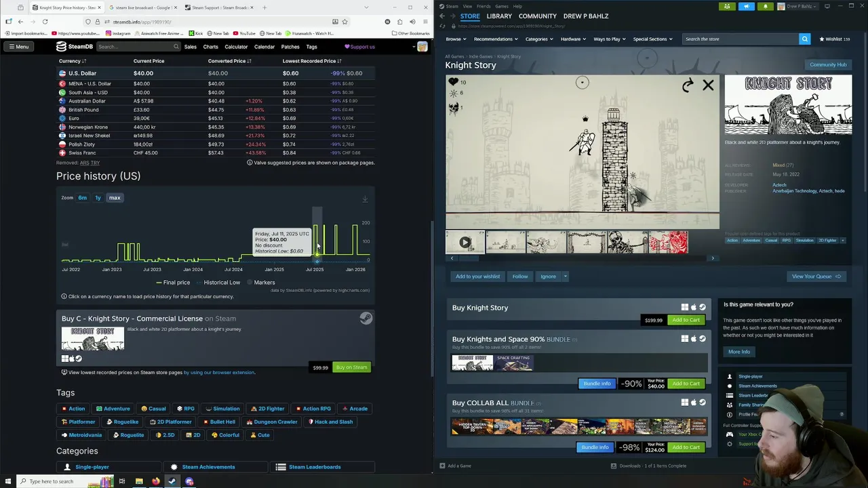The image size is (868, 488).
Task: Open the chart export menu icon
Action: [x=365, y=199]
